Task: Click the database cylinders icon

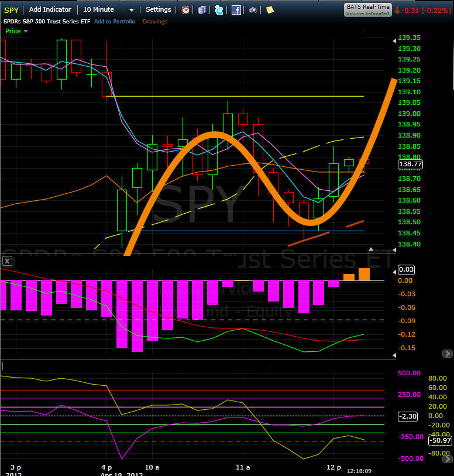Action: (x=202, y=10)
